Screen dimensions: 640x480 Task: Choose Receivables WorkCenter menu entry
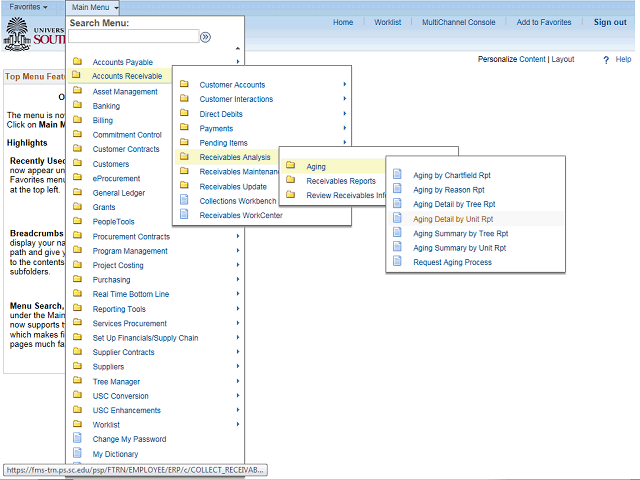coord(241,215)
